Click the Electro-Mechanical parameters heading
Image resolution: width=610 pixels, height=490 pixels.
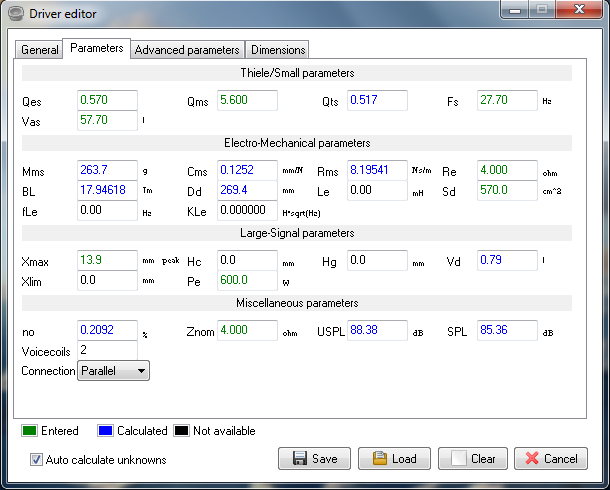click(297, 143)
